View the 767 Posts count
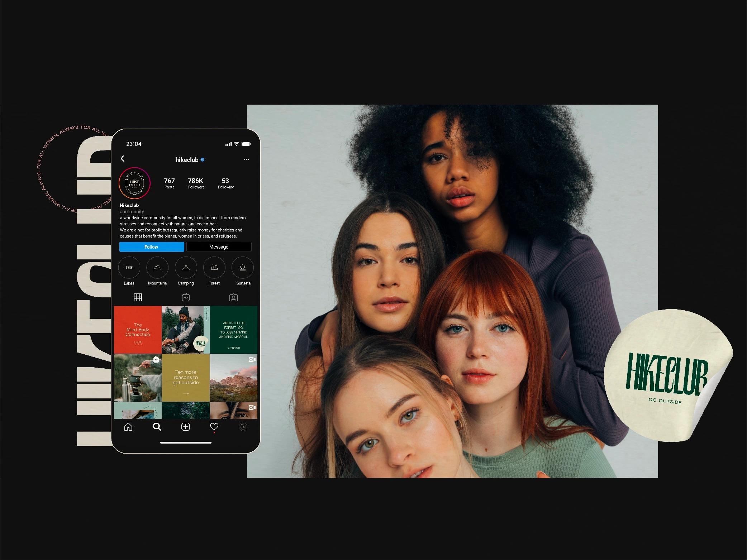747x560 pixels. tap(169, 183)
